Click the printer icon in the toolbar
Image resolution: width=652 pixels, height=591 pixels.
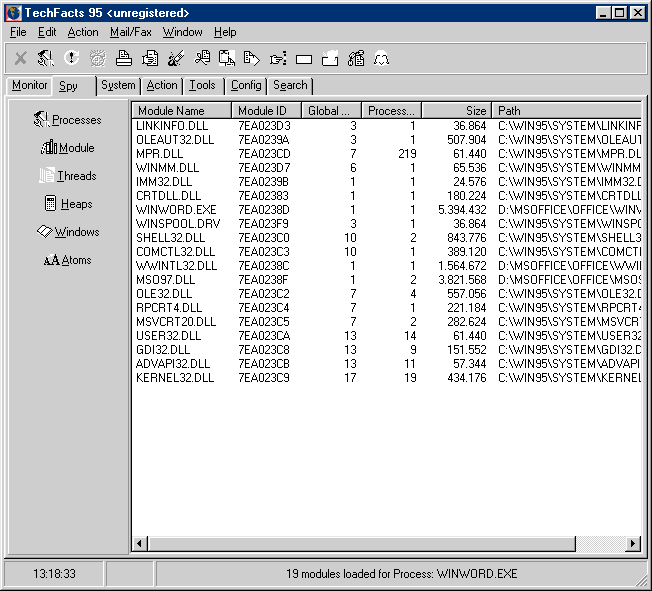point(124,59)
